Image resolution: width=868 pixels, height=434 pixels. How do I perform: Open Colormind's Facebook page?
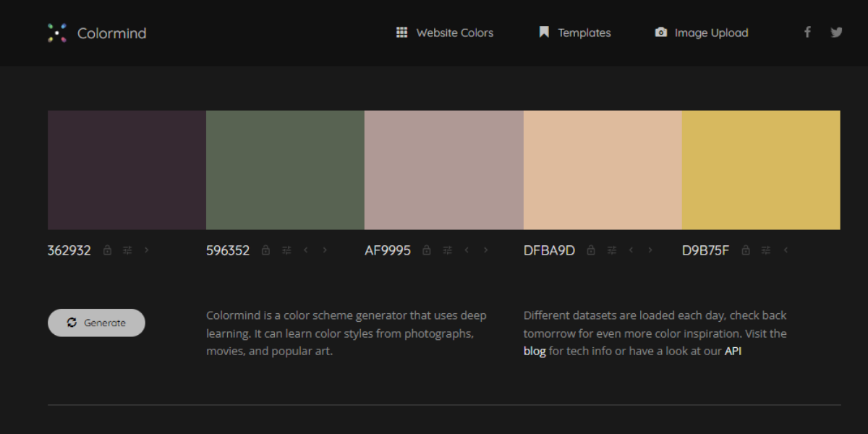807,32
